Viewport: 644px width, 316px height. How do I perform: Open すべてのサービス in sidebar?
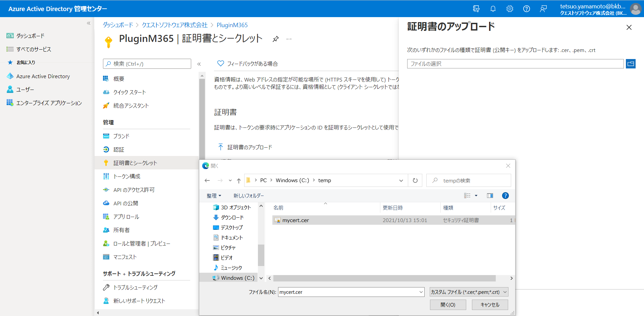pos(34,49)
